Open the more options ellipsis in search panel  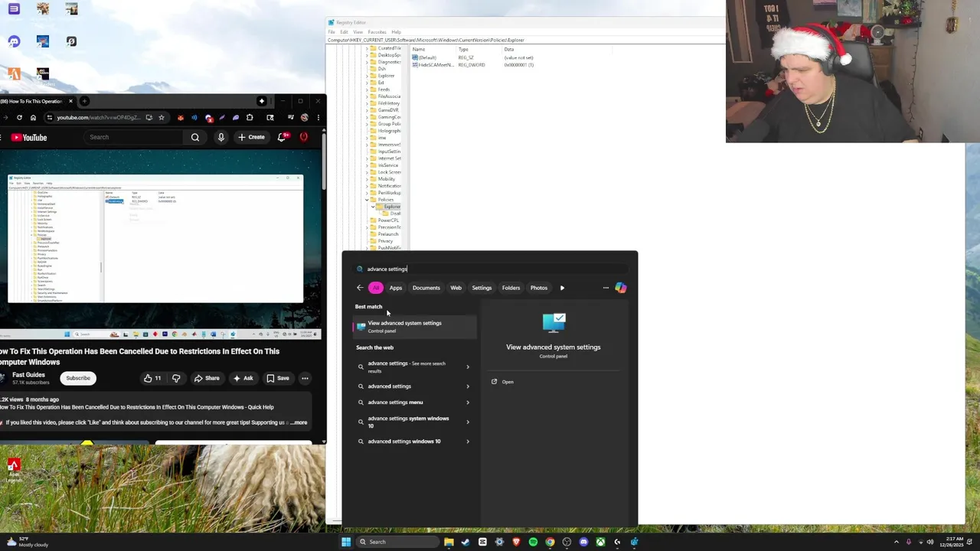coord(606,288)
